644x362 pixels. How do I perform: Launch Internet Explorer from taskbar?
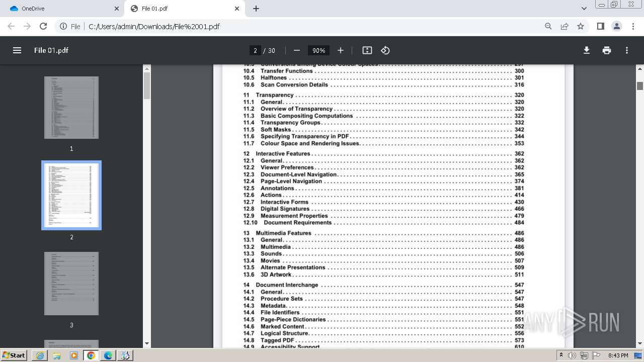[40, 355]
